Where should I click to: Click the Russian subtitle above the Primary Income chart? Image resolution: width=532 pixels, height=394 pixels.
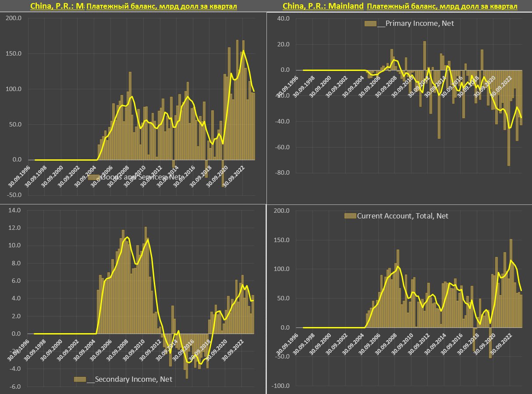click(x=442, y=6)
